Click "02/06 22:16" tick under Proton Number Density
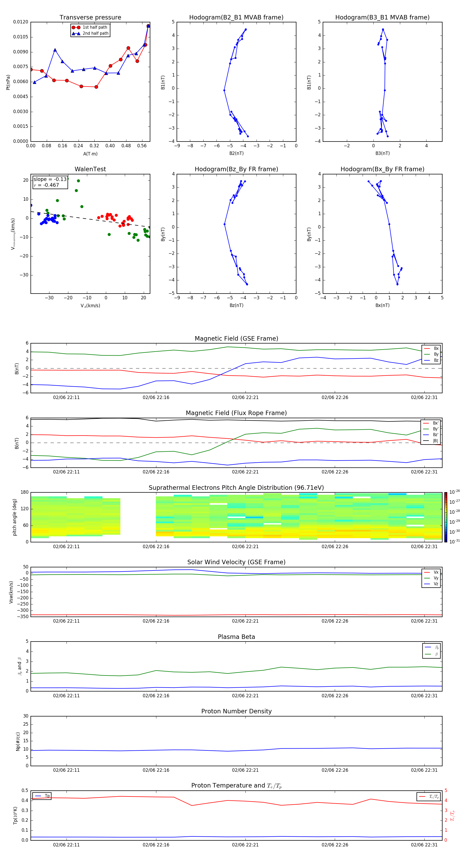Viewport: 473px width, 868px height. click(156, 770)
